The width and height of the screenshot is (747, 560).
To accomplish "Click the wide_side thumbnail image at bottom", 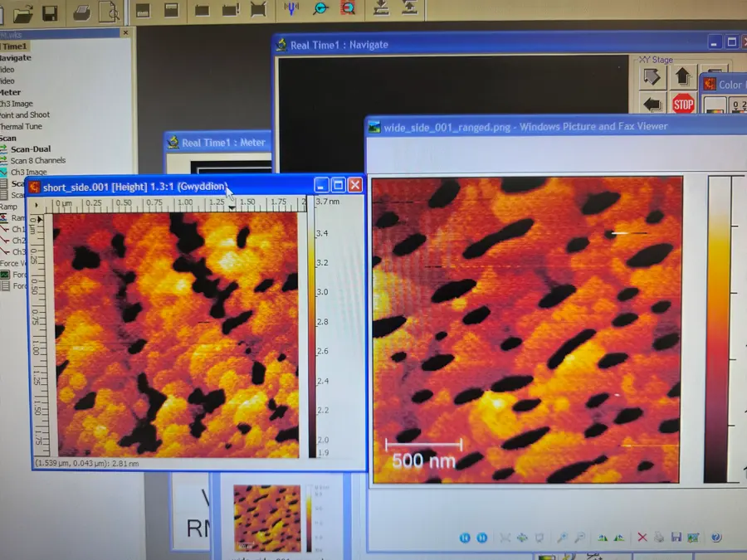I will coord(267,518).
